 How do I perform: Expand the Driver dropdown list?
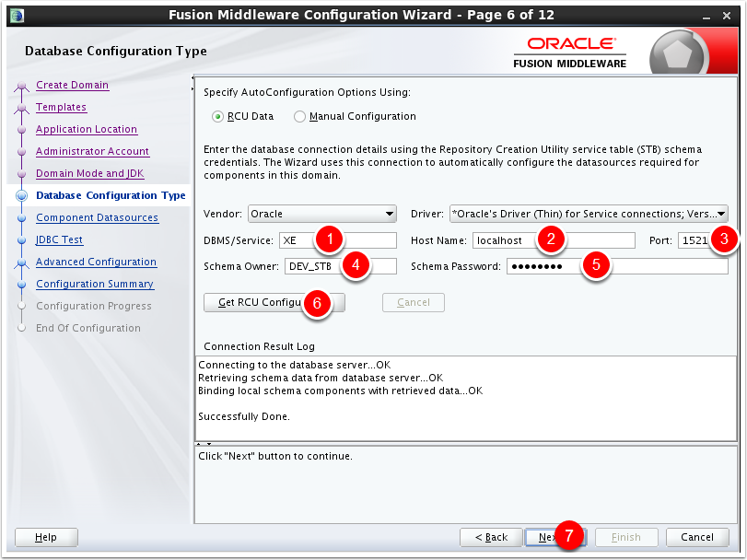[589, 214]
